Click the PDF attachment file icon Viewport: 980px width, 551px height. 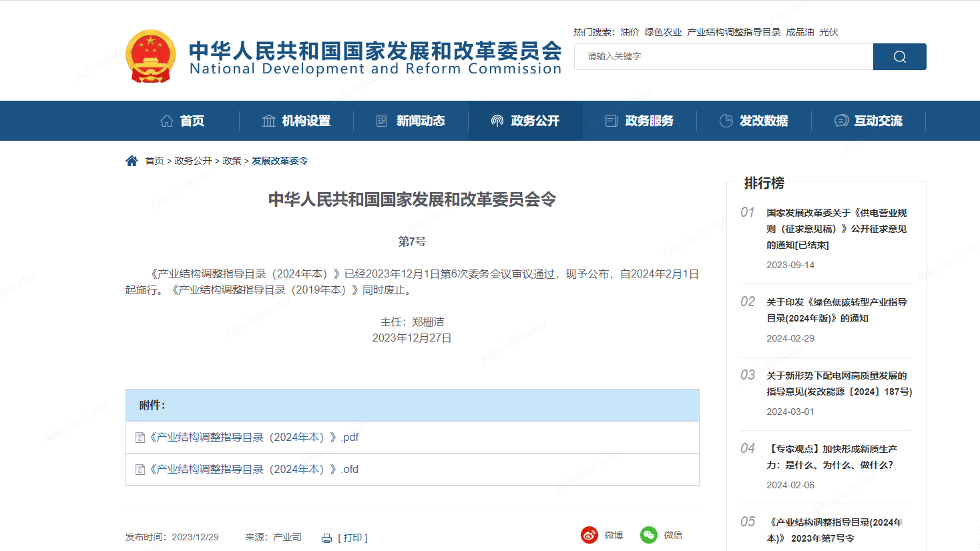pos(140,438)
